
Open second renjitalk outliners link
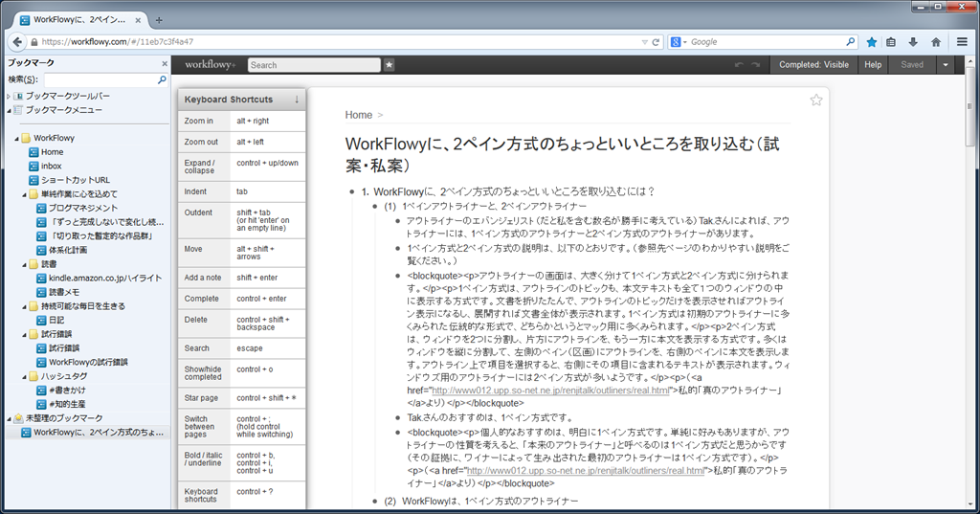click(585, 470)
